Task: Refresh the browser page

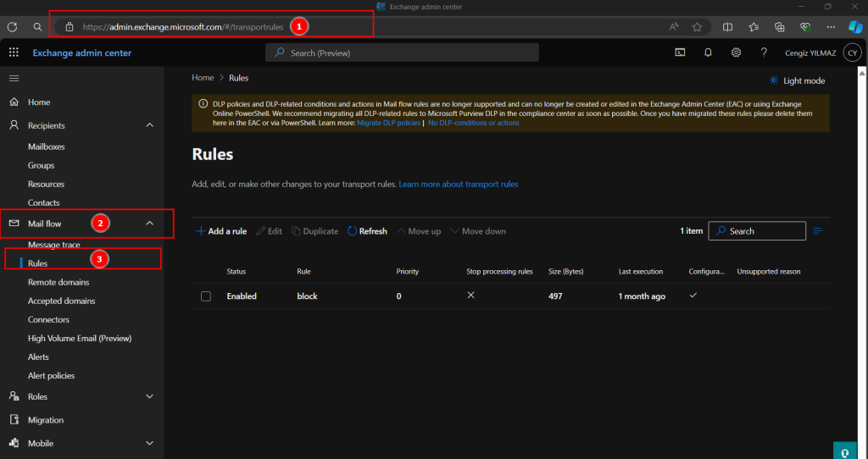Action: point(12,27)
